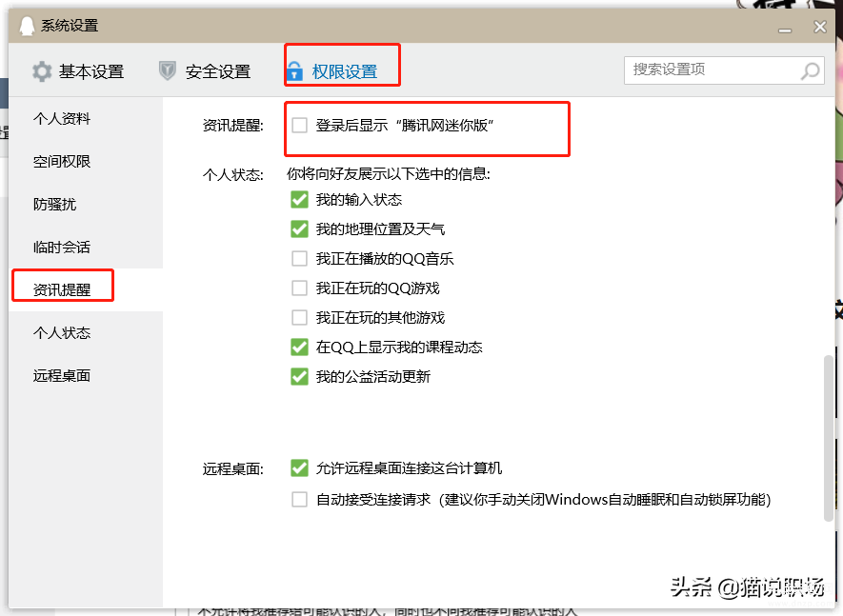The height and width of the screenshot is (616, 843).
Task: Go to 防骚扰 in the sidebar
Action: [x=55, y=205]
